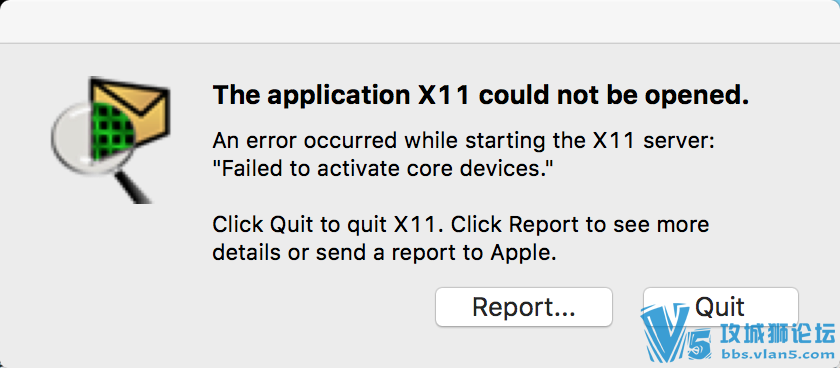Image resolution: width=840 pixels, height=368 pixels.
Task: Click the Quit button
Action: [x=720, y=306]
